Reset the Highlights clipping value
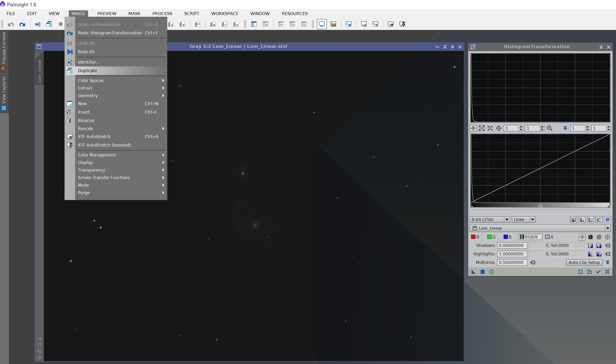The image size is (616, 364). point(608,254)
